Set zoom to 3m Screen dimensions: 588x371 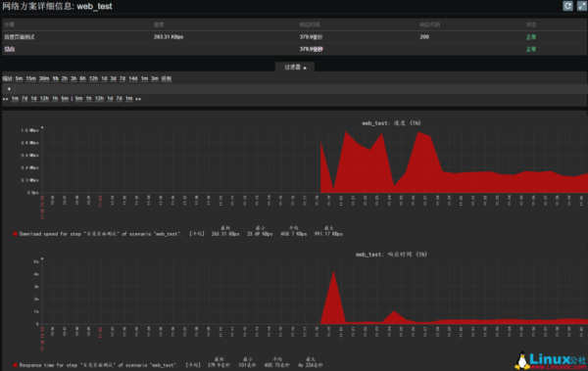pos(155,78)
